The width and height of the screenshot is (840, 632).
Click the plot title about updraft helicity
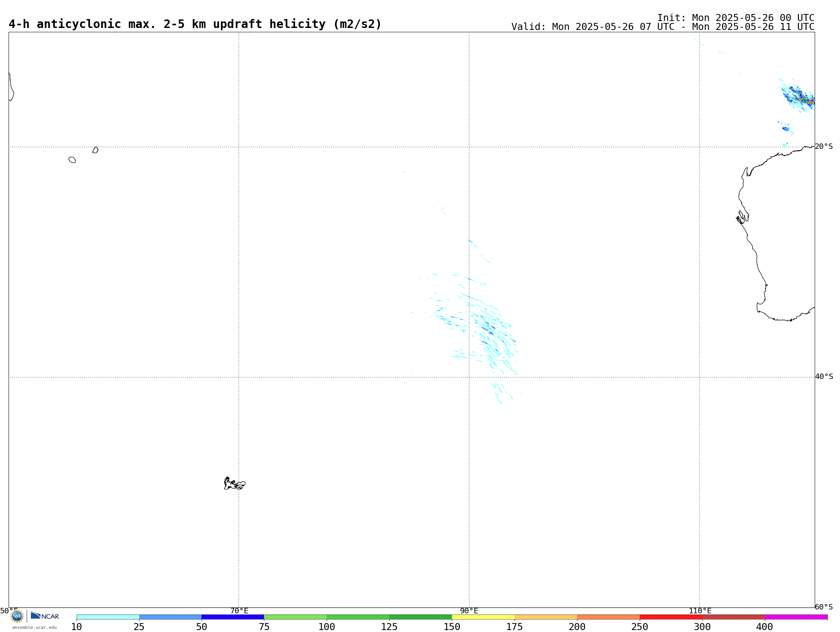(x=195, y=24)
